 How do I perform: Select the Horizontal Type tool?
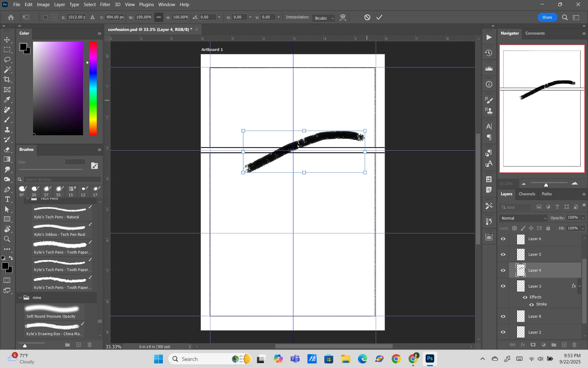7,199
